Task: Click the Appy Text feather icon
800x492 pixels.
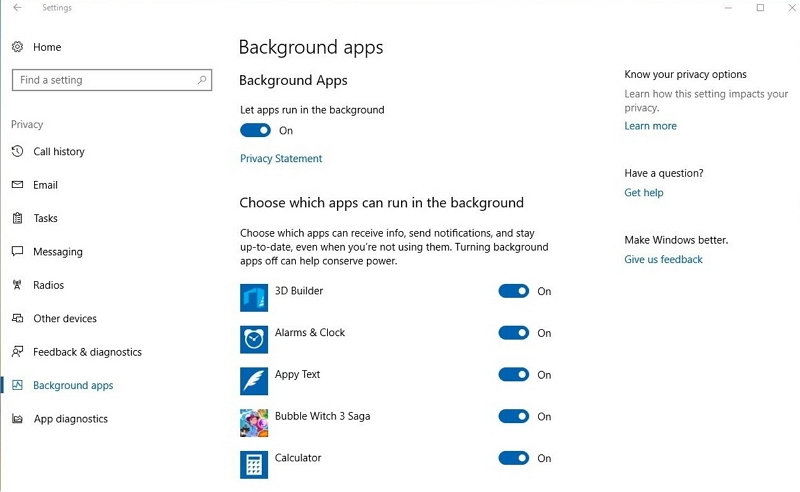Action: 254,381
